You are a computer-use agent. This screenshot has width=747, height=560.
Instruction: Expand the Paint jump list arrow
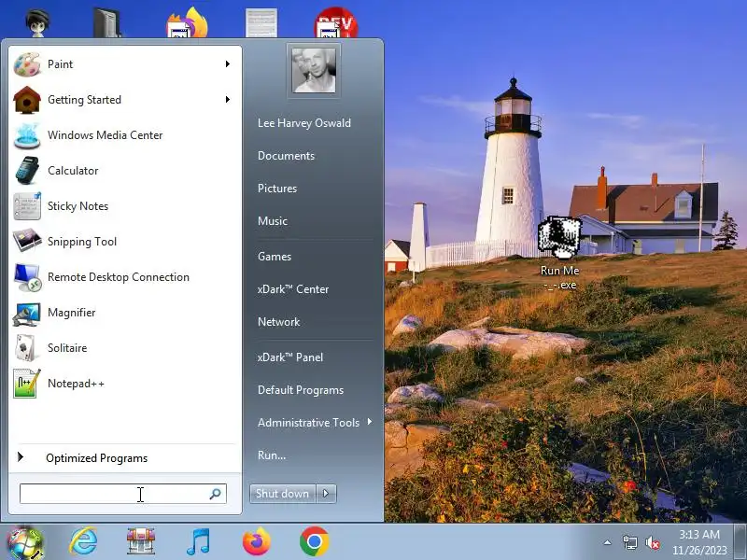[x=228, y=63]
